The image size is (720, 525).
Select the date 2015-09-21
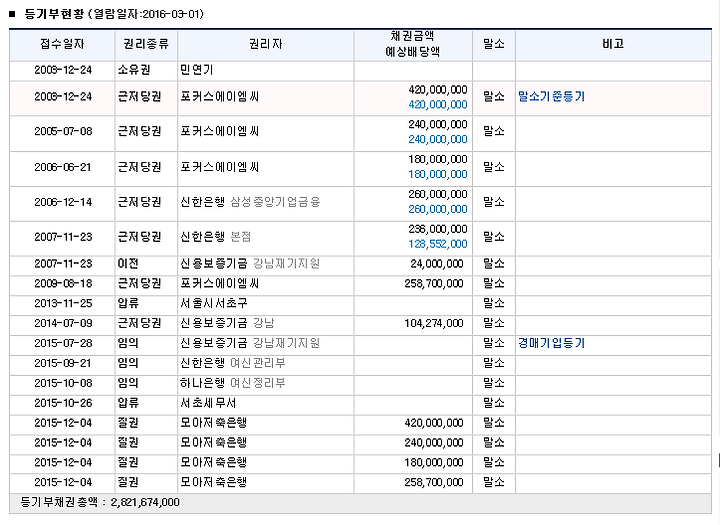click(x=63, y=363)
